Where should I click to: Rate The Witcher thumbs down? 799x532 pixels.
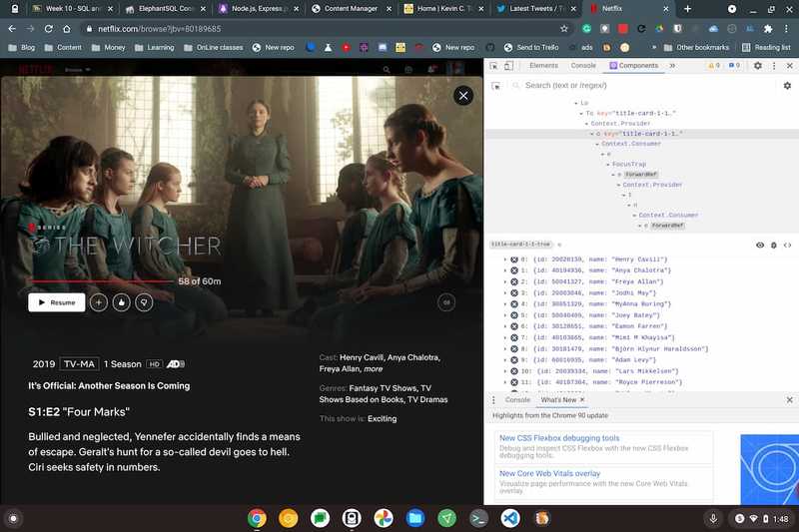(x=144, y=302)
